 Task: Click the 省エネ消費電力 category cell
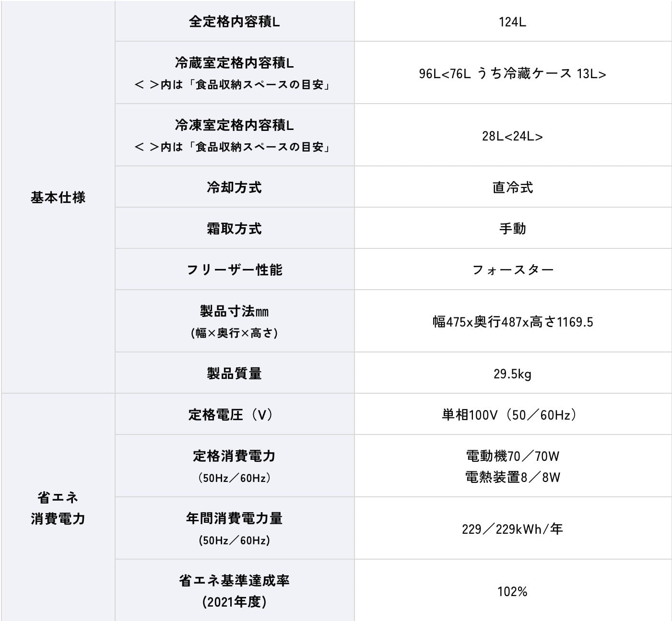point(58,508)
